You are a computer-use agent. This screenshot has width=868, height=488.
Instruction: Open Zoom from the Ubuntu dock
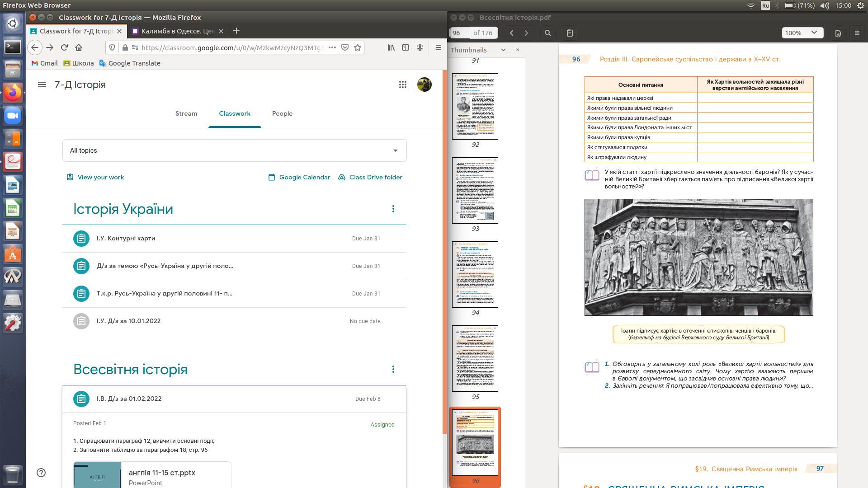[x=13, y=116]
